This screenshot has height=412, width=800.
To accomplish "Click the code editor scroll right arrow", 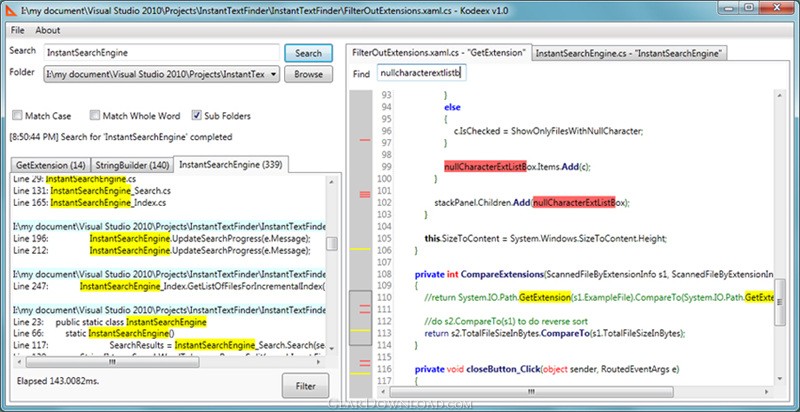I will 767,392.
